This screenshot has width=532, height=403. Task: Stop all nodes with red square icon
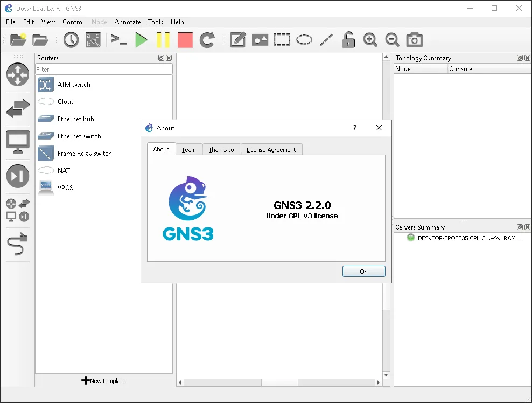coord(185,40)
